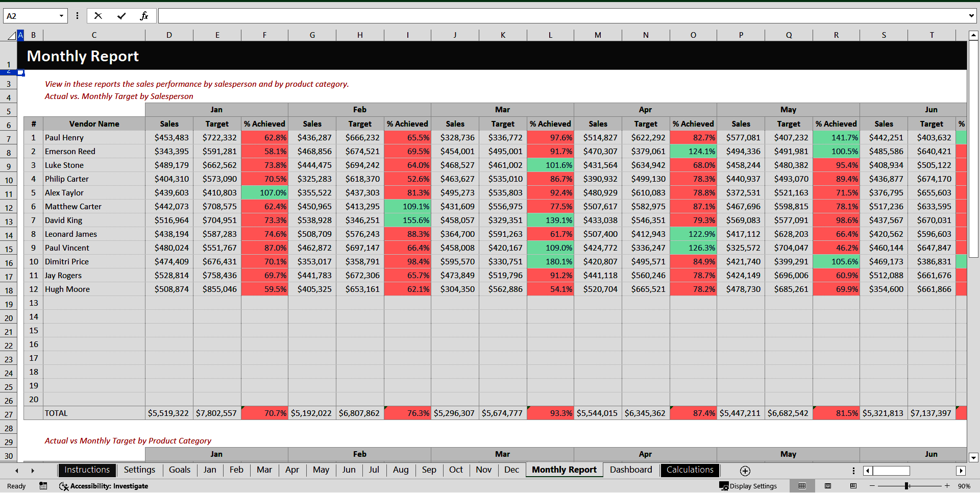The height and width of the screenshot is (493, 980).
Task: Click the sheet tab left navigation arrow
Action: pos(16,471)
